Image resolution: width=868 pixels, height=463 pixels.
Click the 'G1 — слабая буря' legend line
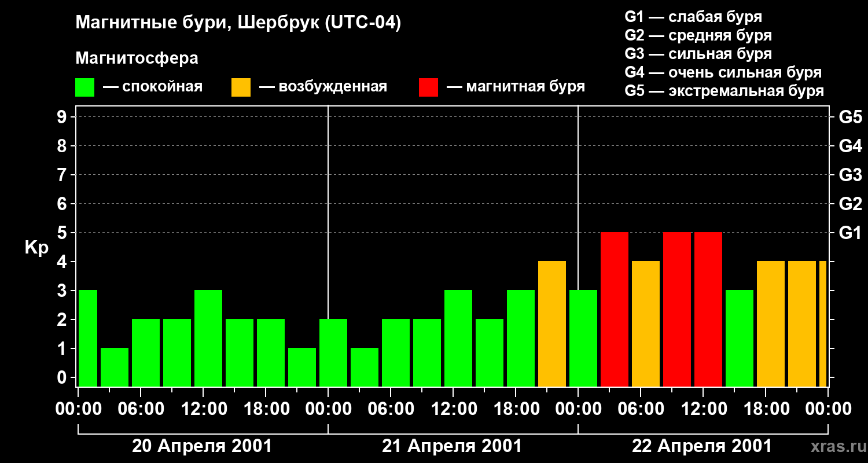[693, 16]
